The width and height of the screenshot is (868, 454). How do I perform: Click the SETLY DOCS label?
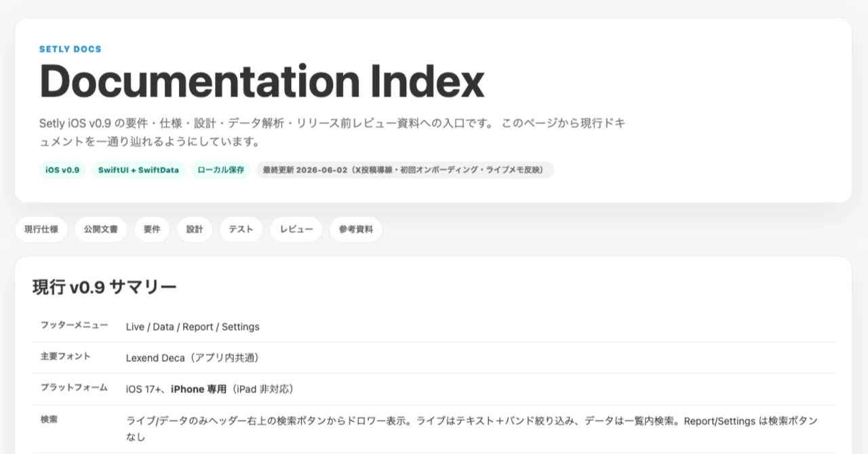click(71, 49)
